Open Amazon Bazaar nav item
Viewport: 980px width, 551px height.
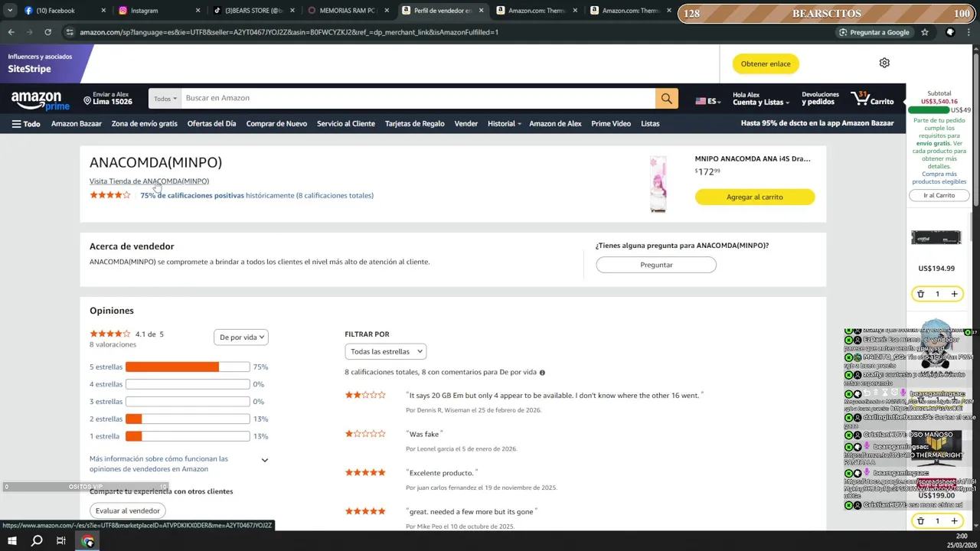click(77, 123)
